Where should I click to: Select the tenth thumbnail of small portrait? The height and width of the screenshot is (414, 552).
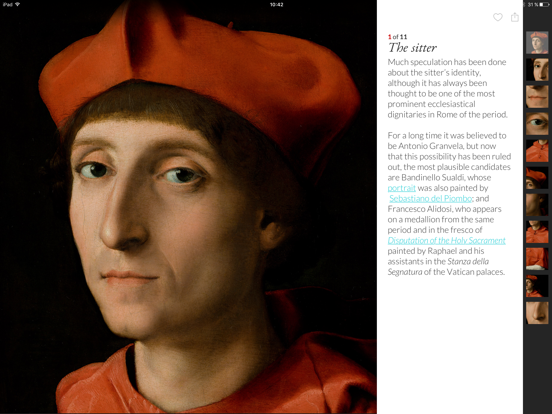537,286
